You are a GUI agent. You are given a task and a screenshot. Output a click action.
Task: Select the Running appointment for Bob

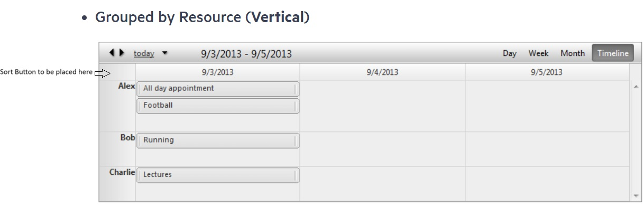tap(218, 141)
